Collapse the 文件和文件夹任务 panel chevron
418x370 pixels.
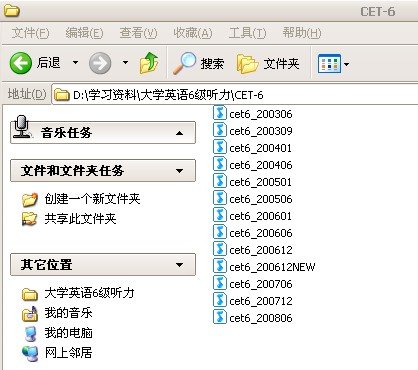[x=179, y=171]
